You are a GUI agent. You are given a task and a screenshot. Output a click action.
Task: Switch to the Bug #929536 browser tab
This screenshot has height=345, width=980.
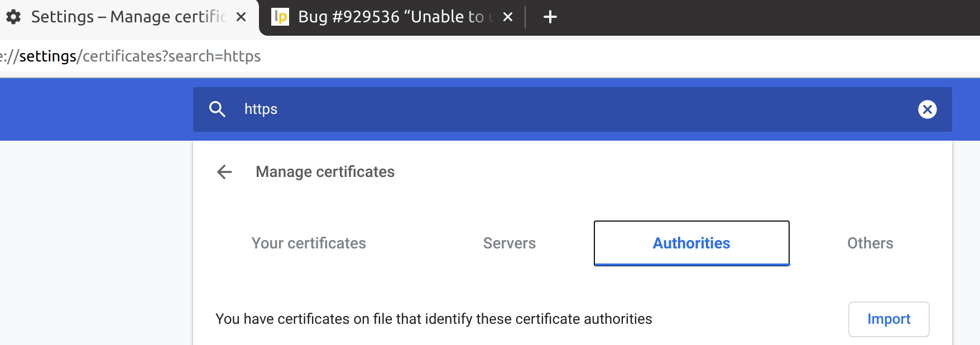coord(391,17)
